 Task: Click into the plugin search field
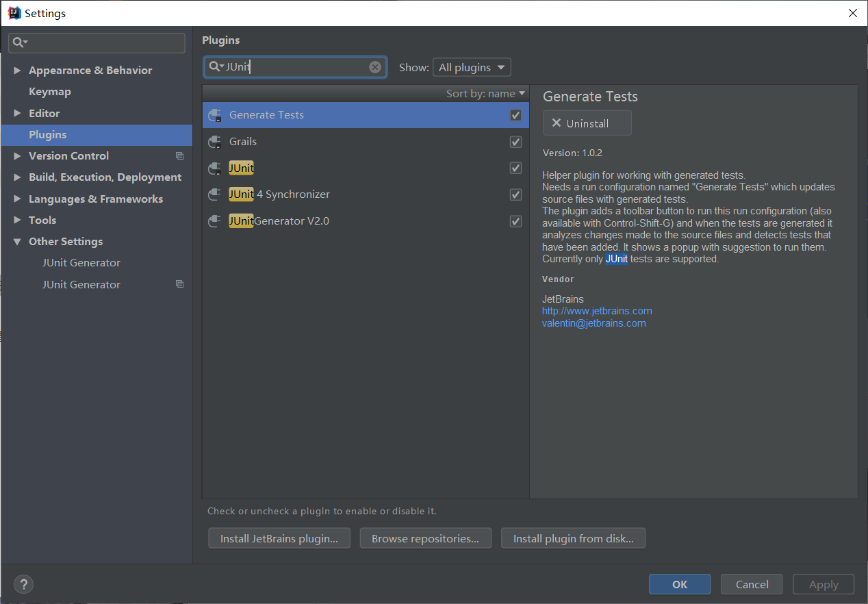click(x=296, y=67)
